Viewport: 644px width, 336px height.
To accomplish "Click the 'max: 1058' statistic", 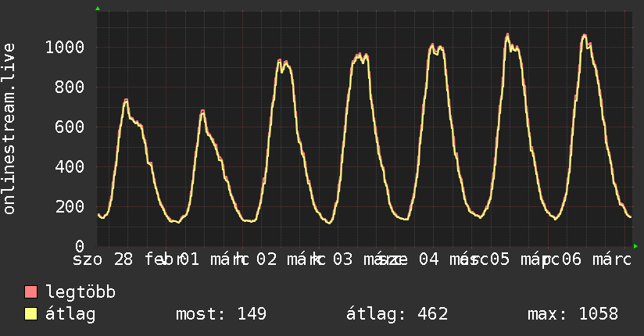I will 573,314.
